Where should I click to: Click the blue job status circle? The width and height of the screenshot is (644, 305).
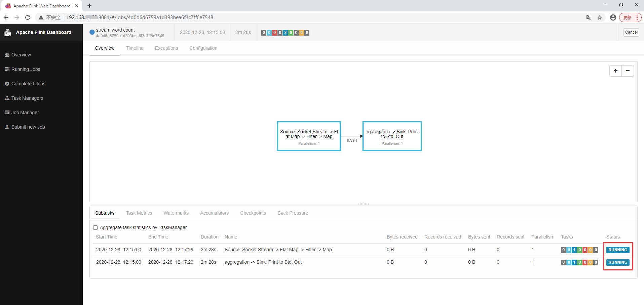(x=92, y=33)
